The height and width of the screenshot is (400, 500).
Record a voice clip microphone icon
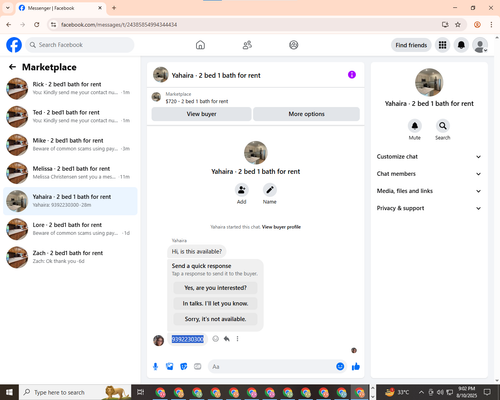coord(155,367)
